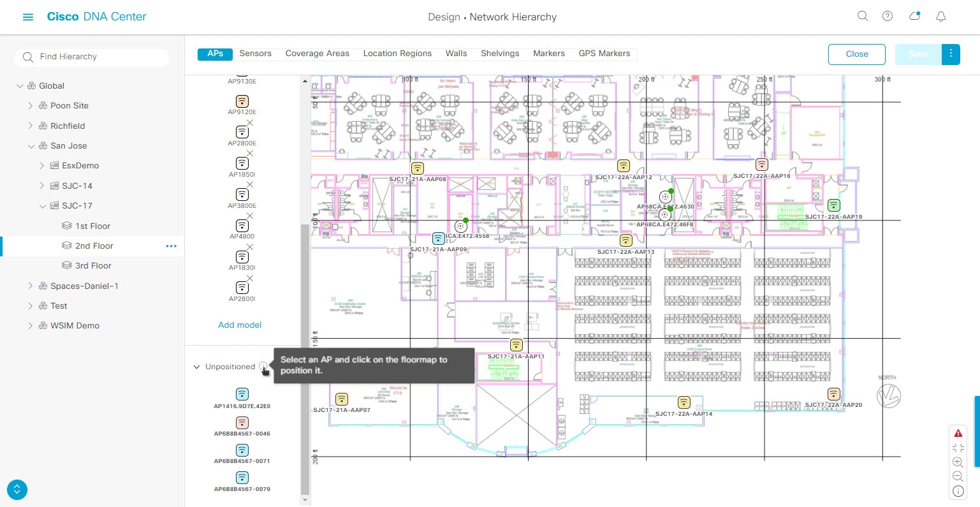Zoom in on the floor map
This screenshot has height=507, width=980.
point(958,462)
